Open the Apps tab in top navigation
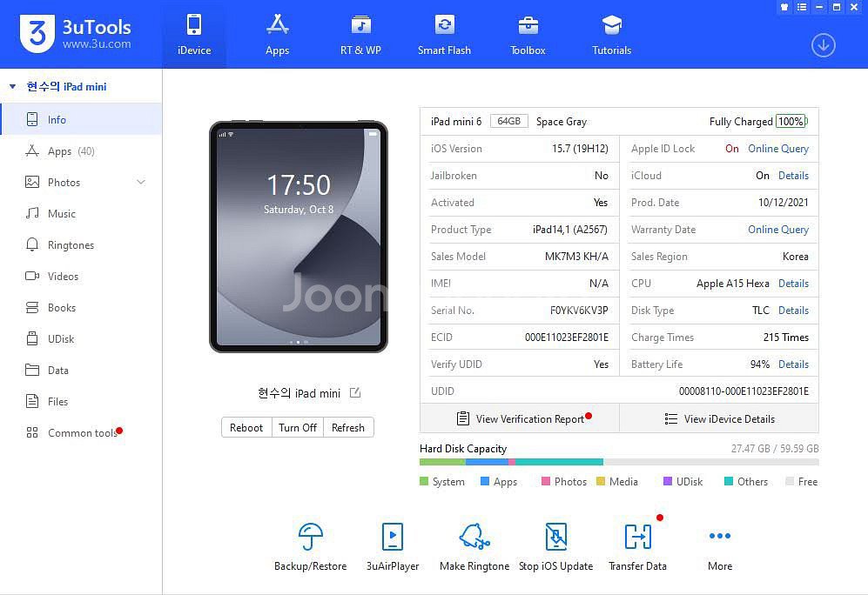868x595 pixels. 278,34
